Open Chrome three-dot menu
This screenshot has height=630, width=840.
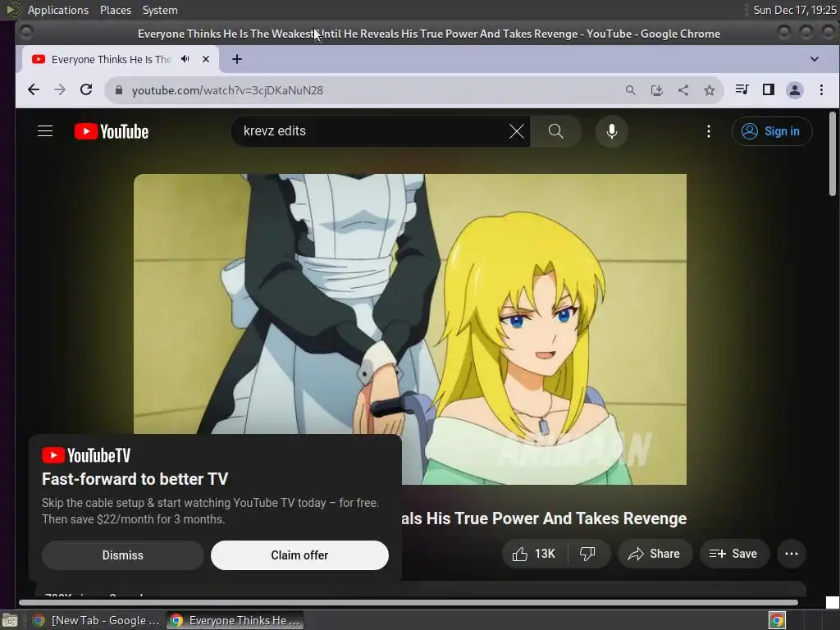[x=821, y=90]
